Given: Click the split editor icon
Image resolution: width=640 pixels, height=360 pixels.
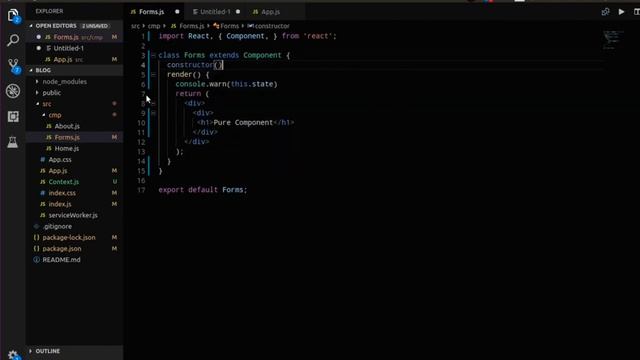Looking at the screenshot, I should [636, 12].
